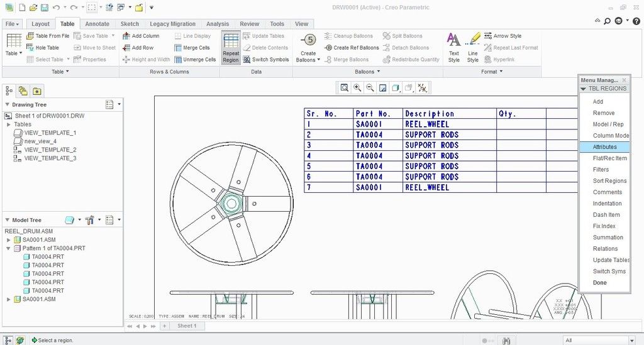Click the Help question mark icon
Viewport: 644px width, 345px height.
point(636,21)
